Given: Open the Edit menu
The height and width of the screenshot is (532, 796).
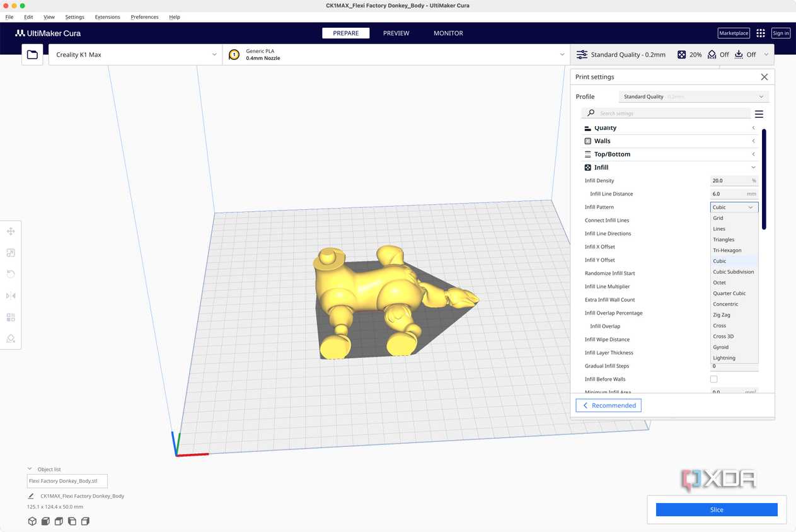Looking at the screenshot, I should pyautogui.click(x=29, y=17).
